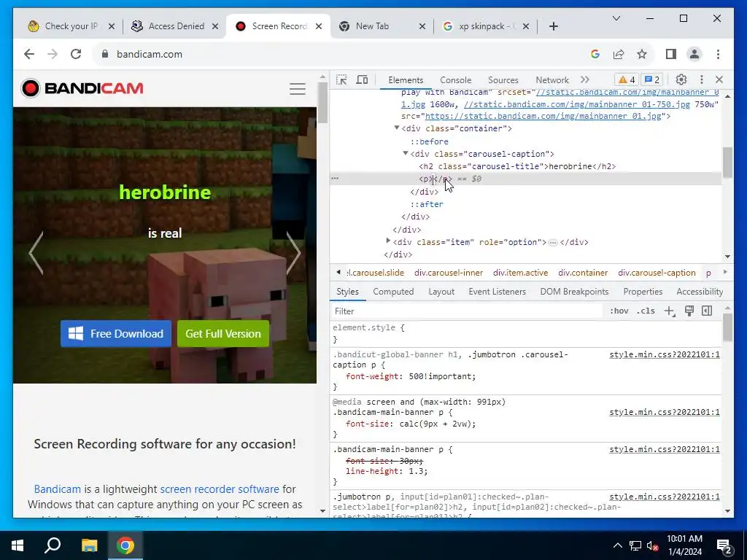Click the Get Full Version button
The image size is (747, 560).
click(x=223, y=333)
